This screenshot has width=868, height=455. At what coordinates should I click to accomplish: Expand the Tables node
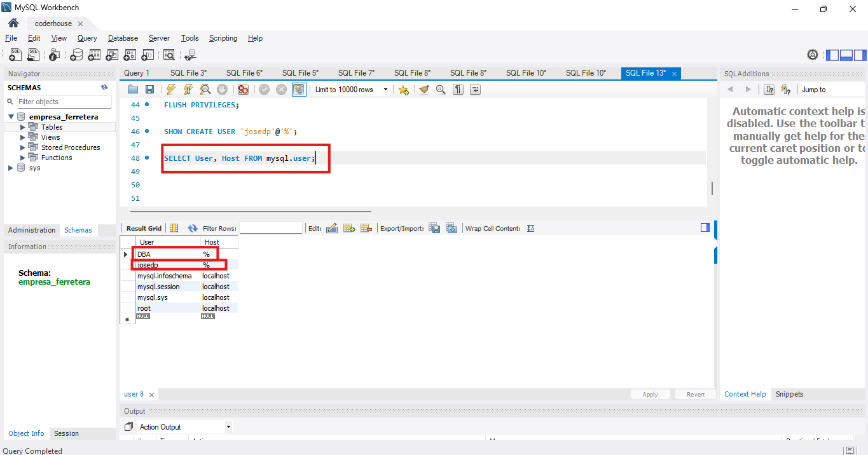tap(23, 127)
